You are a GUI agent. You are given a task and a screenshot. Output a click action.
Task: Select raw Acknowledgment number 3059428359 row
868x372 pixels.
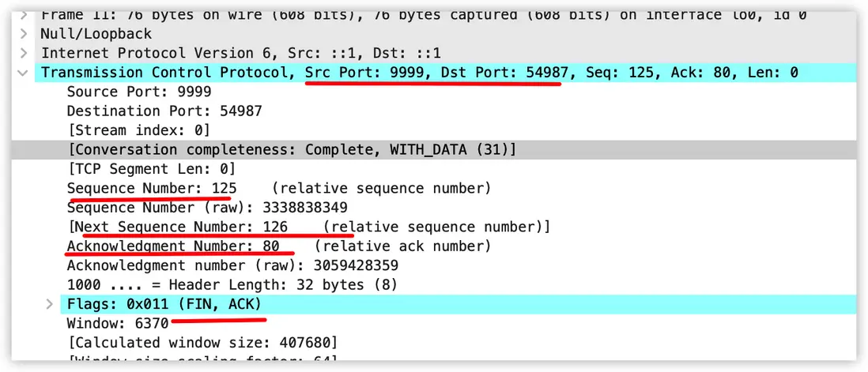[x=232, y=265]
